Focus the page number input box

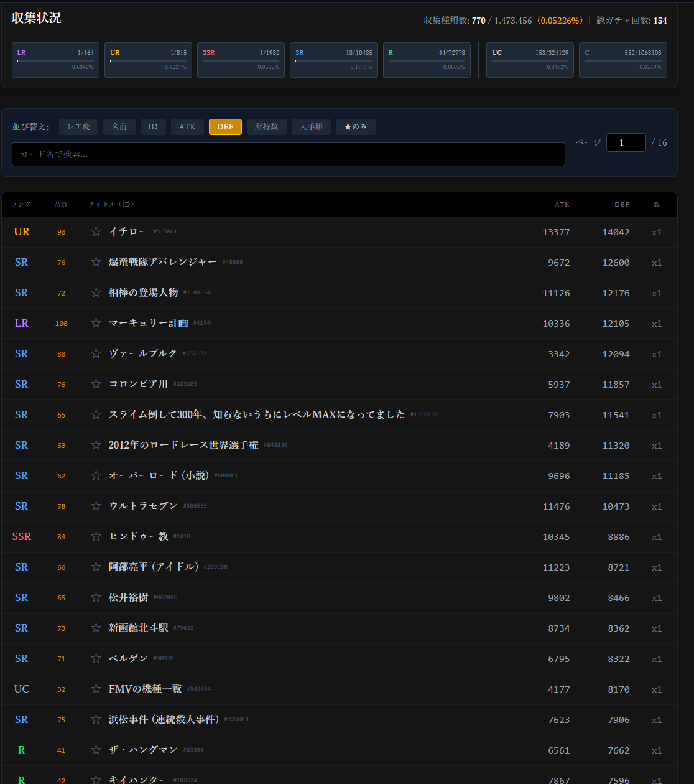point(626,142)
